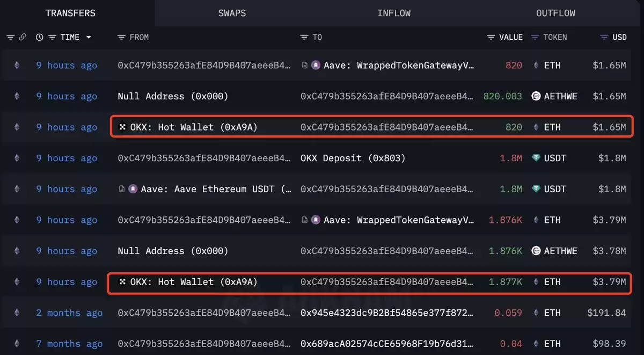Click the leftmost chain filter icon in header
This screenshot has width=644, height=355.
[10, 37]
